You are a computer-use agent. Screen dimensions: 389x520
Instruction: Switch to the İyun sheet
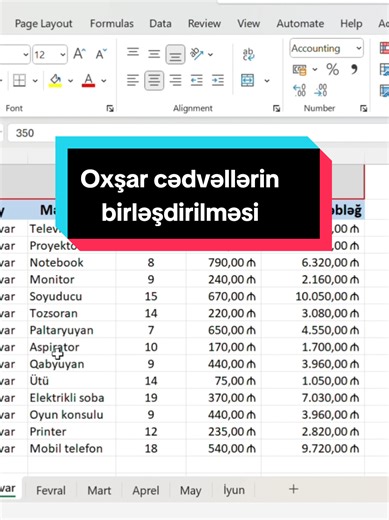point(234,490)
